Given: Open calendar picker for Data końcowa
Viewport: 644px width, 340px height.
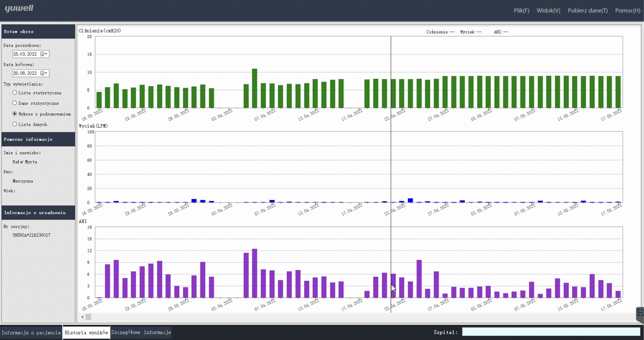Looking at the screenshot, I should (x=44, y=73).
